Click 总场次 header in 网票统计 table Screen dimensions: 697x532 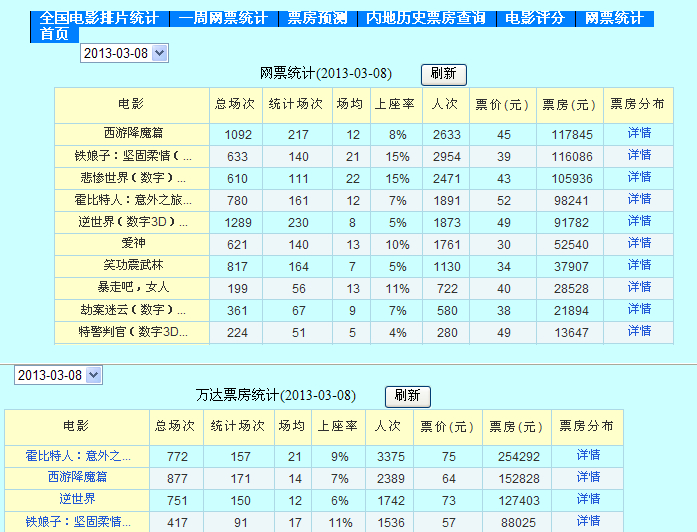pos(235,104)
